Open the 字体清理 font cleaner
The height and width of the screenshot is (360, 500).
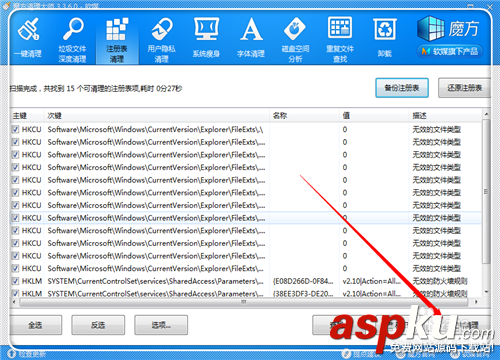[251, 37]
